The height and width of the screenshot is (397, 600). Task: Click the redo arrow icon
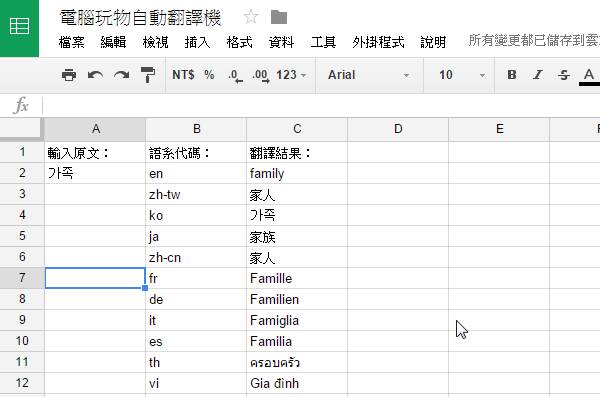(x=121, y=75)
